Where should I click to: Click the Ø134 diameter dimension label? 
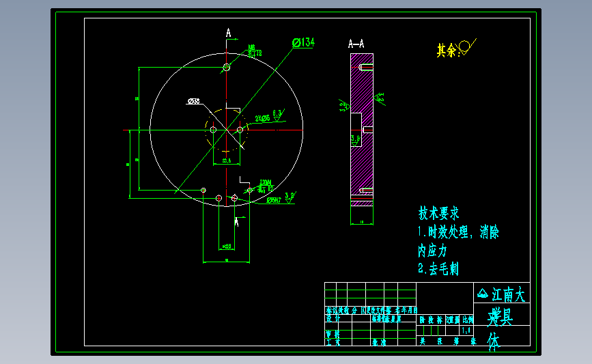304,42
